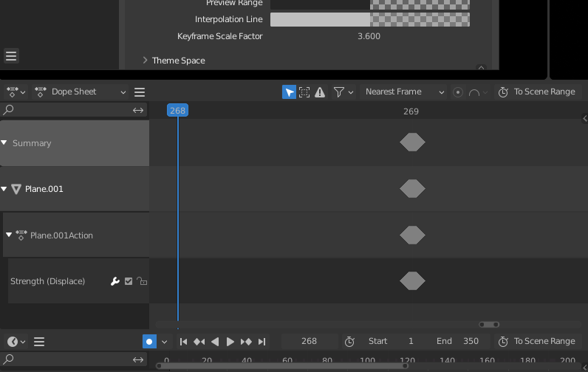588x372 pixels.
Task: Click the Dope Sheet horizontal scrollbar handle
Action: click(x=489, y=325)
